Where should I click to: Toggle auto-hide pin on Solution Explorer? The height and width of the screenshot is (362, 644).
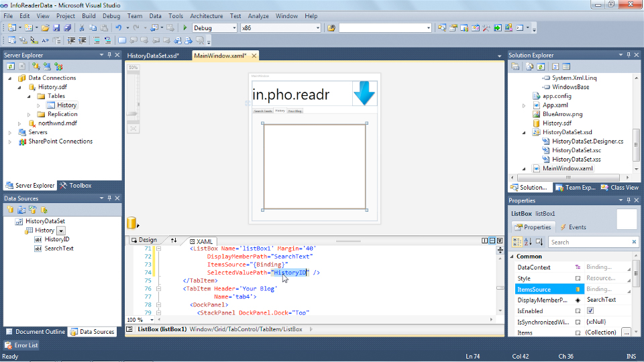pyautogui.click(x=629, y=54)
